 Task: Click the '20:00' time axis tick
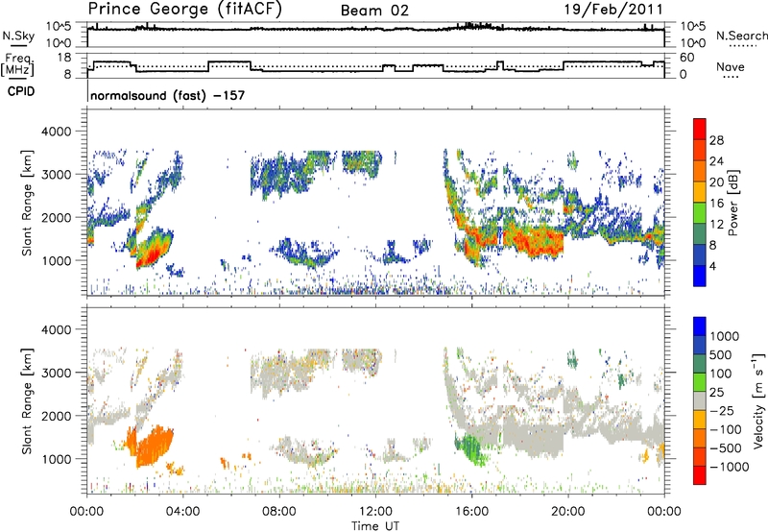point(567,512)
